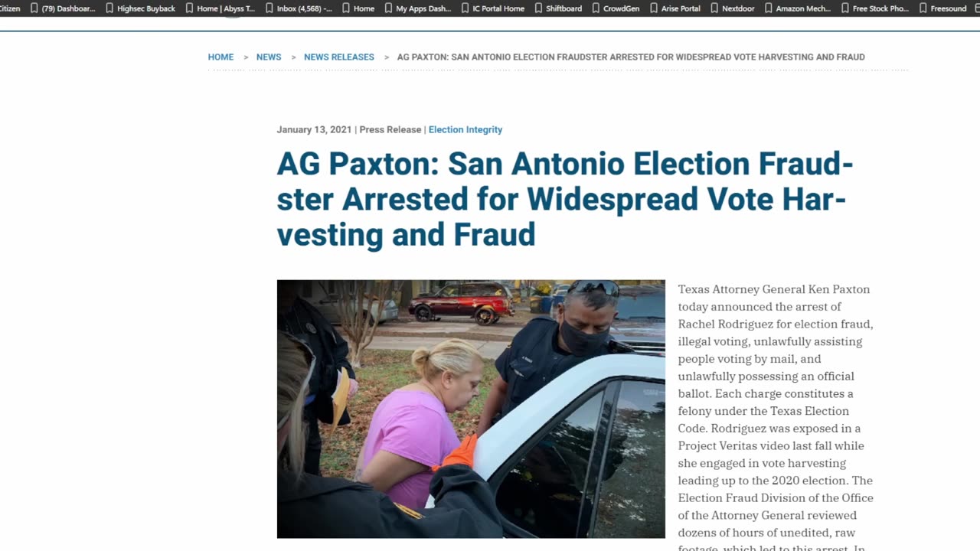The height and width of the screenshot is (551, 980).
Task: Open the Arise Portal bookmark
Action: coord(675,8)
